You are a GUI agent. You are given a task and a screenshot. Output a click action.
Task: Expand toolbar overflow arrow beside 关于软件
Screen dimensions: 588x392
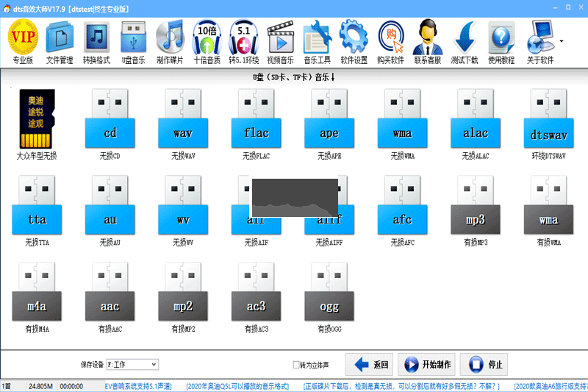click(562, 41)
